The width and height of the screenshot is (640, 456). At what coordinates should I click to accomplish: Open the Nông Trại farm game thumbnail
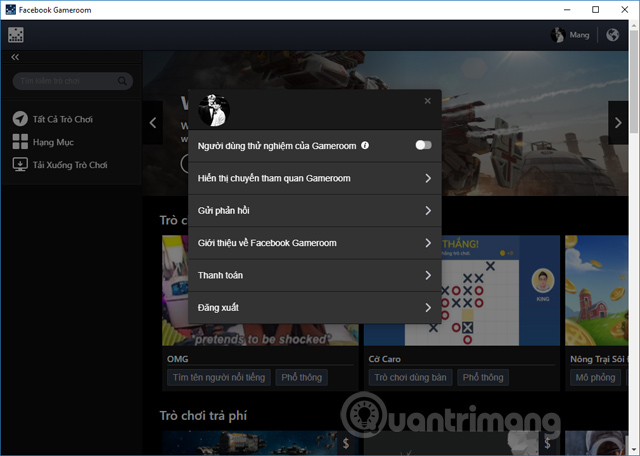596,290
